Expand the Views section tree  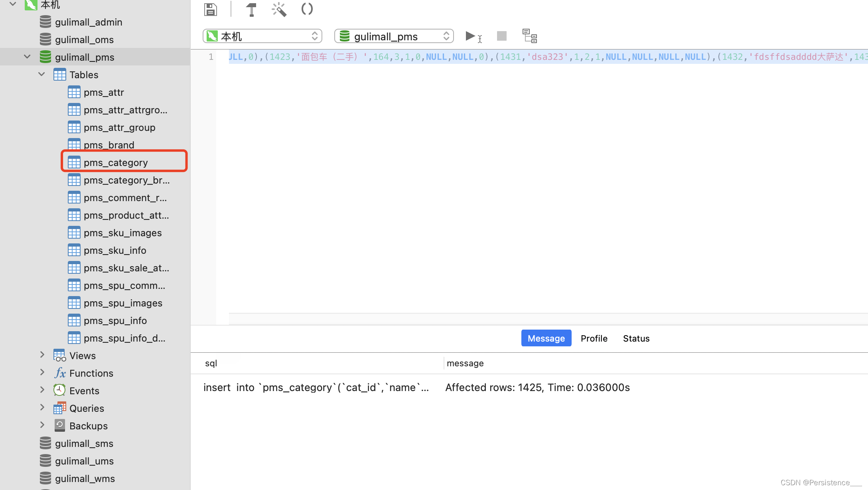tap(42, 355)
